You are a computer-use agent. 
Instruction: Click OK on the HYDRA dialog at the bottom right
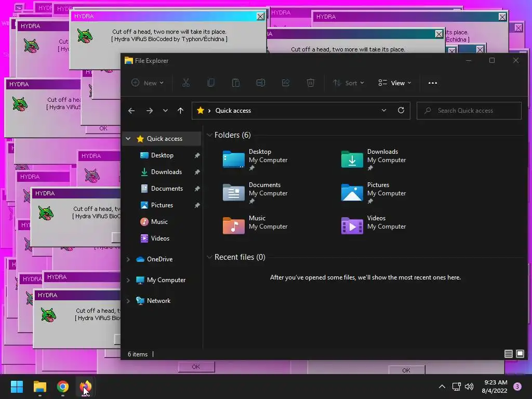406,370
